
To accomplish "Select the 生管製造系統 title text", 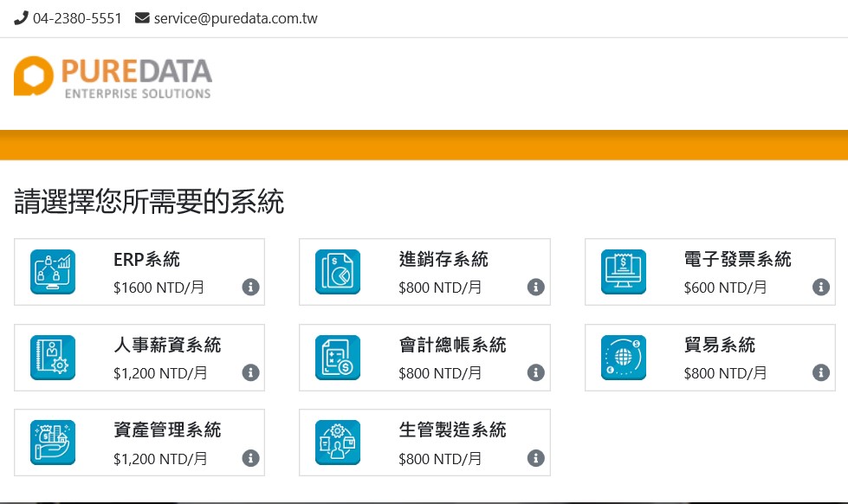I will pyautogui.click(x=453, y=430).
